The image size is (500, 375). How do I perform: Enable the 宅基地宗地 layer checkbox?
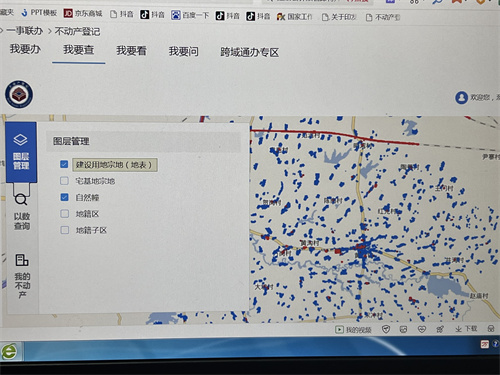tap(64, 181)
